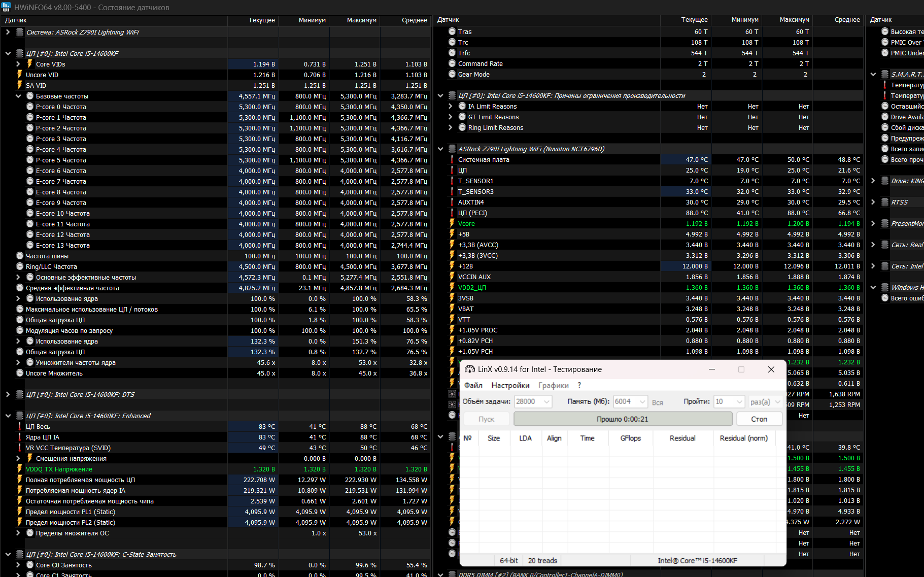Click the Residual (norm) column header
924x577 pixels.
743,438
